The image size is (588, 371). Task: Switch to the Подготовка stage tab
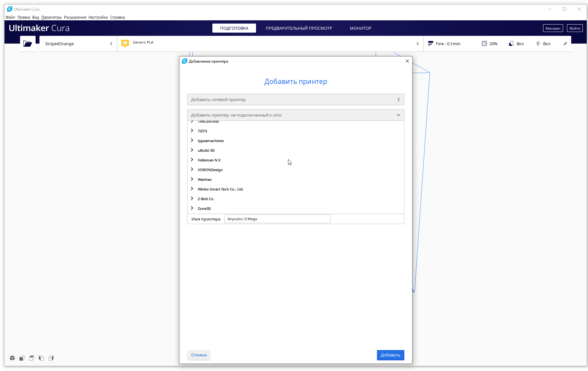pos(234,28)
